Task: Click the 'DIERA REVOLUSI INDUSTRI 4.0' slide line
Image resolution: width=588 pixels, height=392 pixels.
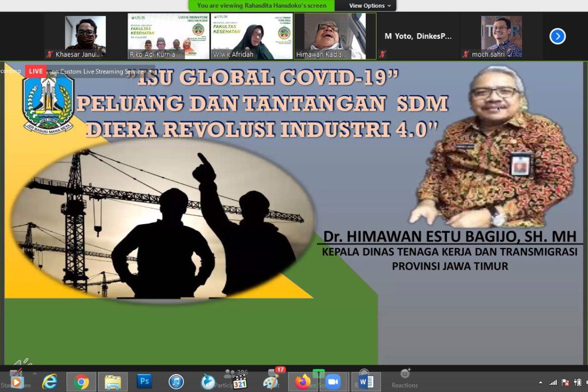Action: [x=263, y=129]
